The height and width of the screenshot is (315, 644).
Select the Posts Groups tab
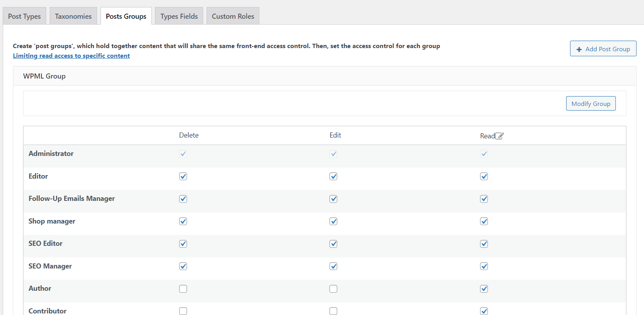tap(126, 16)
